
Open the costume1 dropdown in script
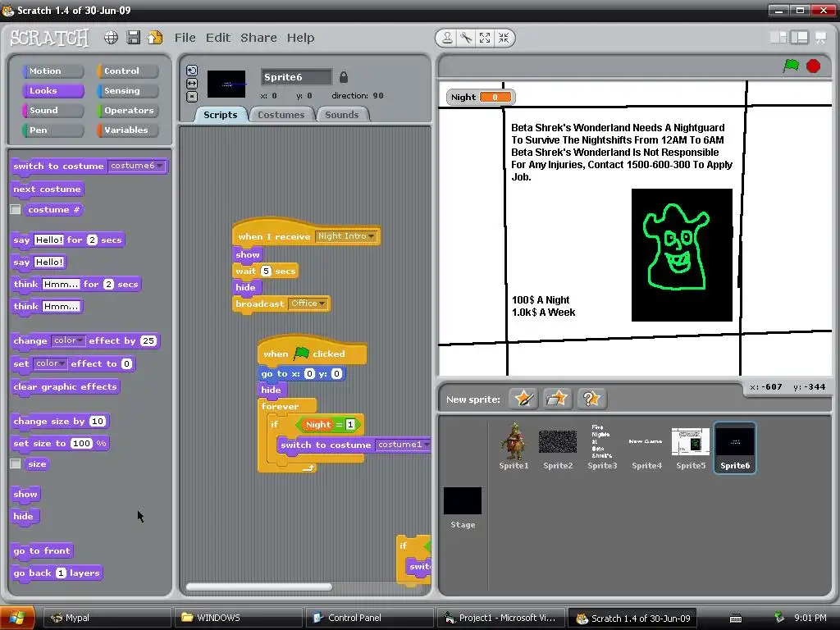click(402, 444)
